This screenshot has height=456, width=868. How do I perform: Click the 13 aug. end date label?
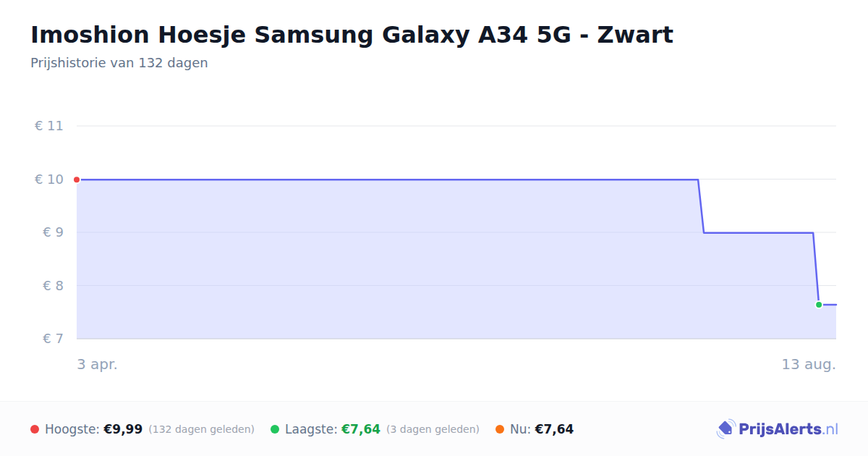(809, 365)
